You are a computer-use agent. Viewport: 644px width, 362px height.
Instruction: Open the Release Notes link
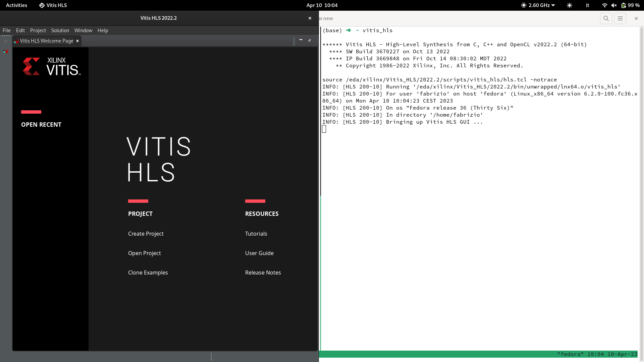[x=263, y=273]
